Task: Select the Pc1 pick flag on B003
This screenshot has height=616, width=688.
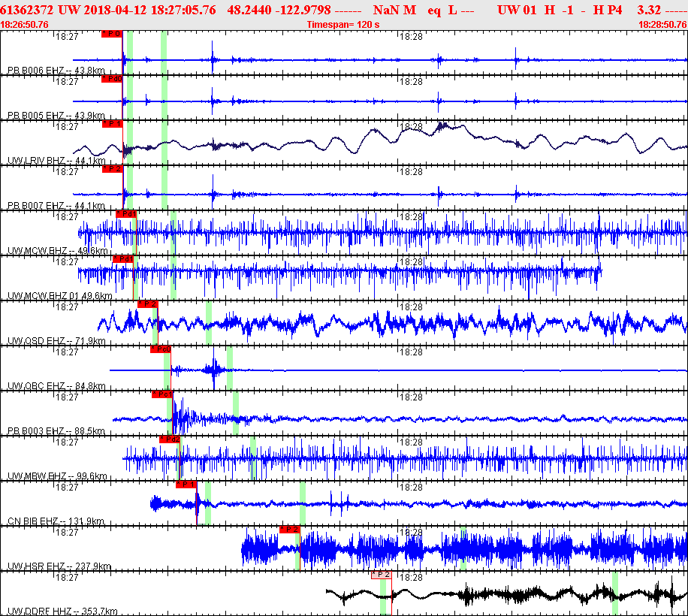Action: [162, 394]
